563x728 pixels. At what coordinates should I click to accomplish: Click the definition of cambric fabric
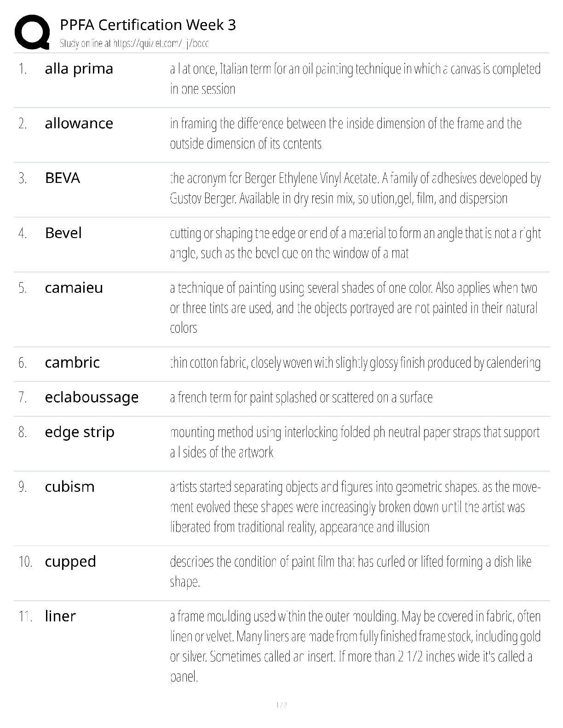coord(355,363)
